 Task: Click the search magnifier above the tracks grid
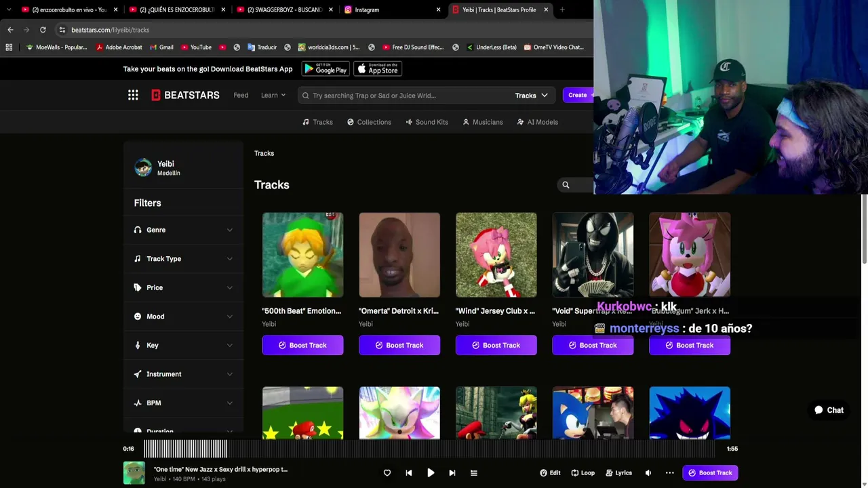(x=566, y=184)
